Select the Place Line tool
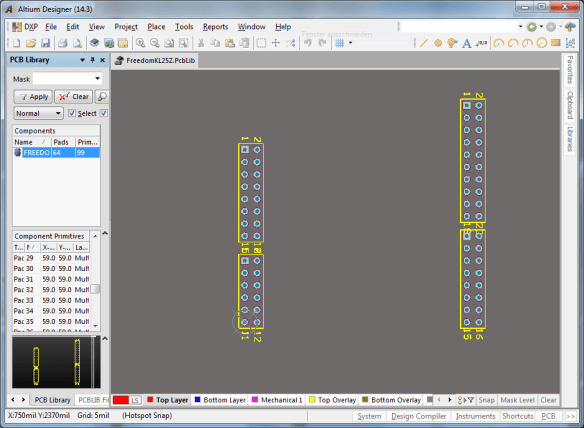The width and height of the screenshot is (584, 428). 423,43
